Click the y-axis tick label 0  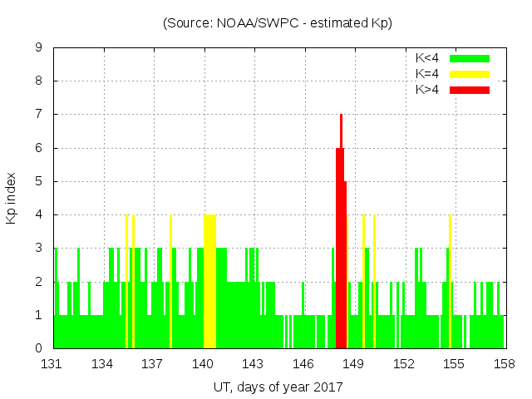39,348
